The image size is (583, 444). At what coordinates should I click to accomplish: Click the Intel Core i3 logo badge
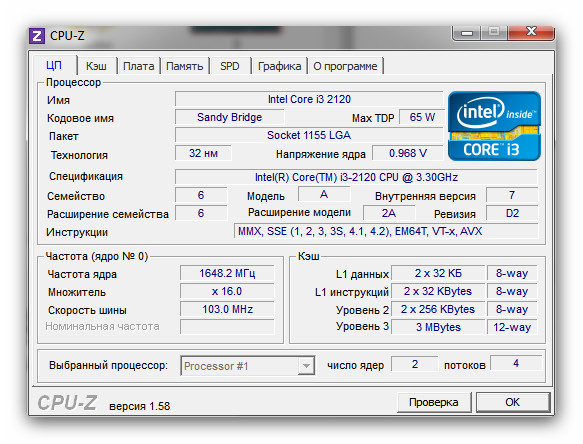494,126
